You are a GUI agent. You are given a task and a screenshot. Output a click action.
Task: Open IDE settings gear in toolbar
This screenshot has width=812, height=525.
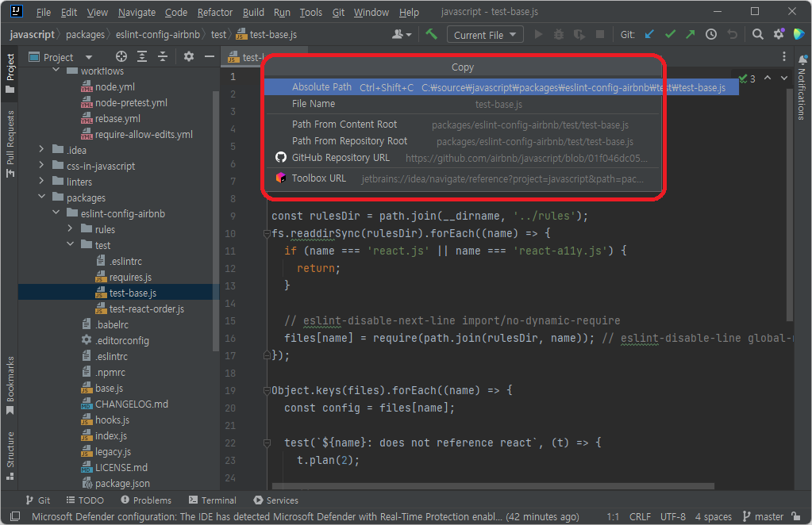click(x=779, y=34)
